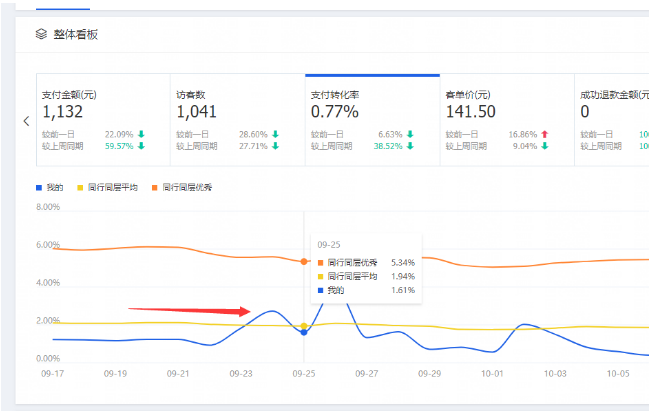Click the red up arrow beside 16.86%
Screen dimensions: 650x412
pos(545,134)
